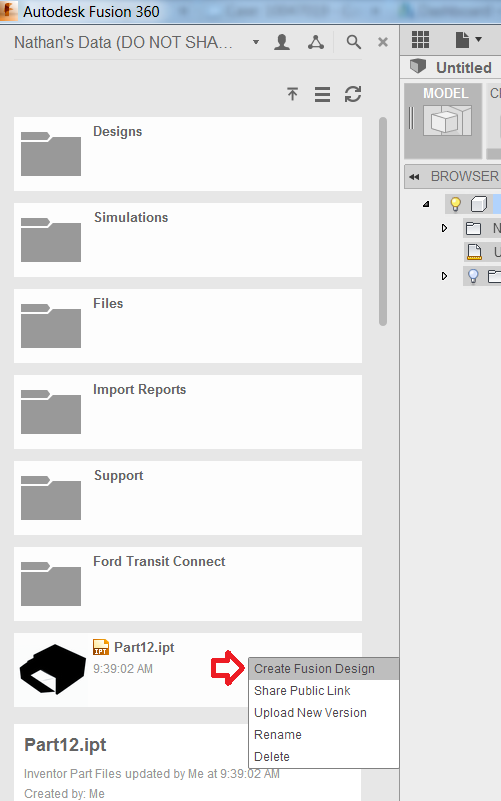Screen dimensions: 501x801
Task: Open the File menu dropdown arrow
Action: (x=479, y=39)
